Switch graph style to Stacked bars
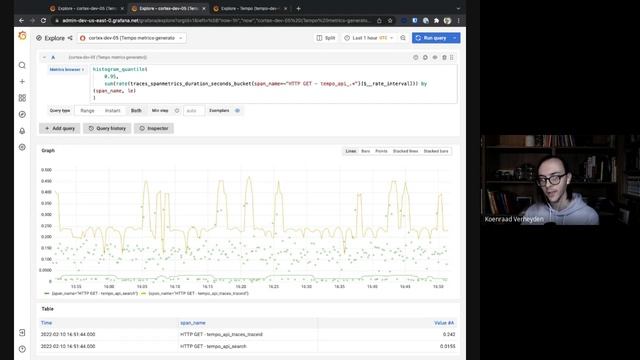The width and height of the screenshot is (640, 360). (436, 151)
